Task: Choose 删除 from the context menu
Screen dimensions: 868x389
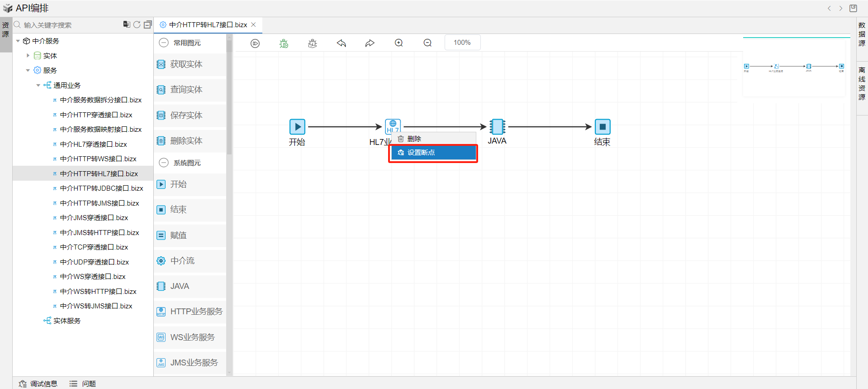Action: pos(414,139)
